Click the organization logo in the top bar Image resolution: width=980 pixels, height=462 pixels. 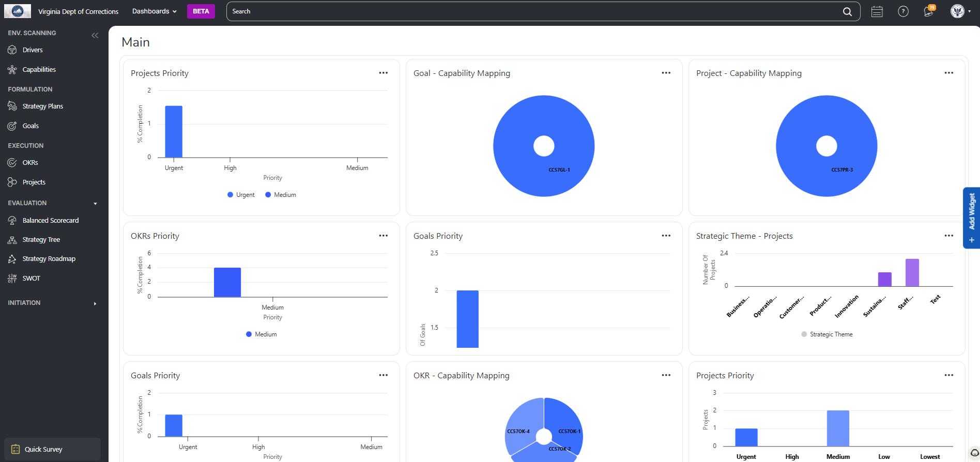(18, 11)
